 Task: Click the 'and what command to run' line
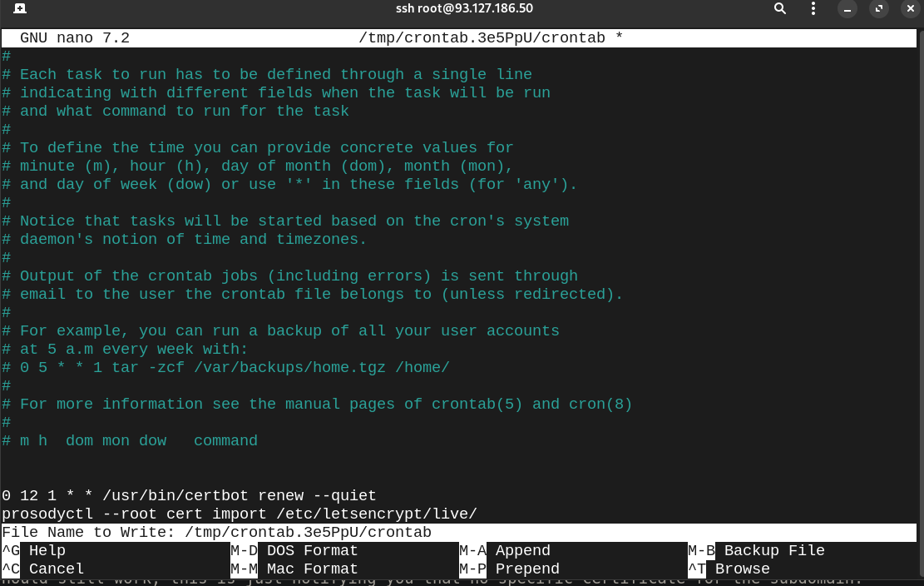(175, 112)
